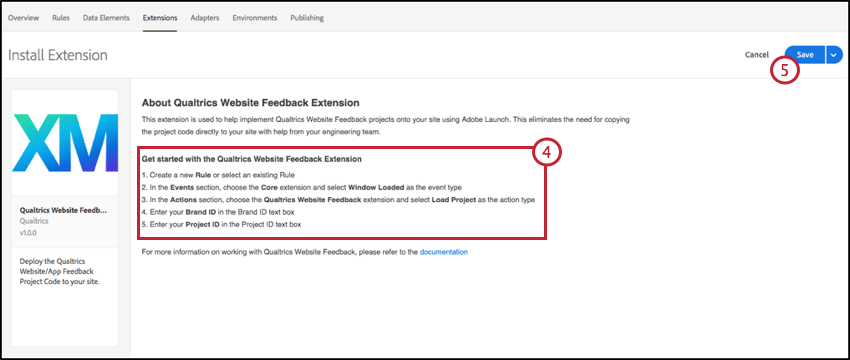Select the Extensions tab
850x360 pixels.
(160, 18)
